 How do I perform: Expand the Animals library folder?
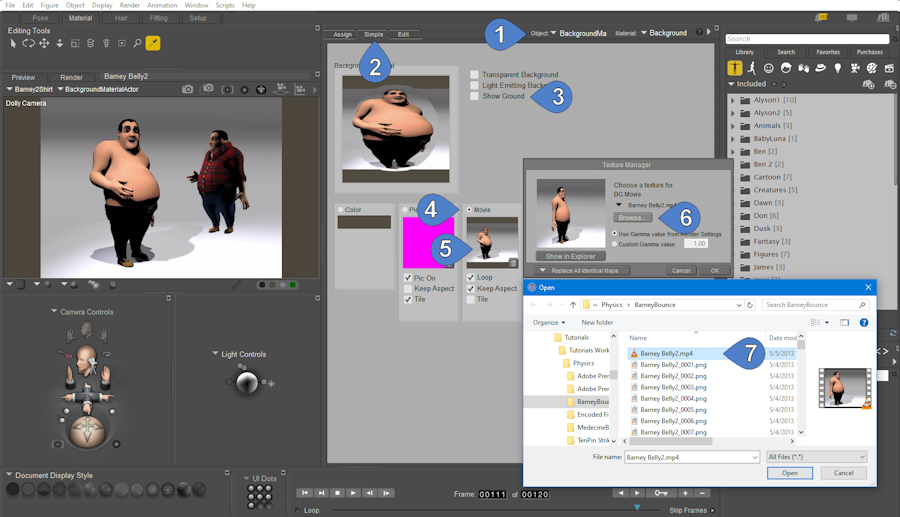733,126
